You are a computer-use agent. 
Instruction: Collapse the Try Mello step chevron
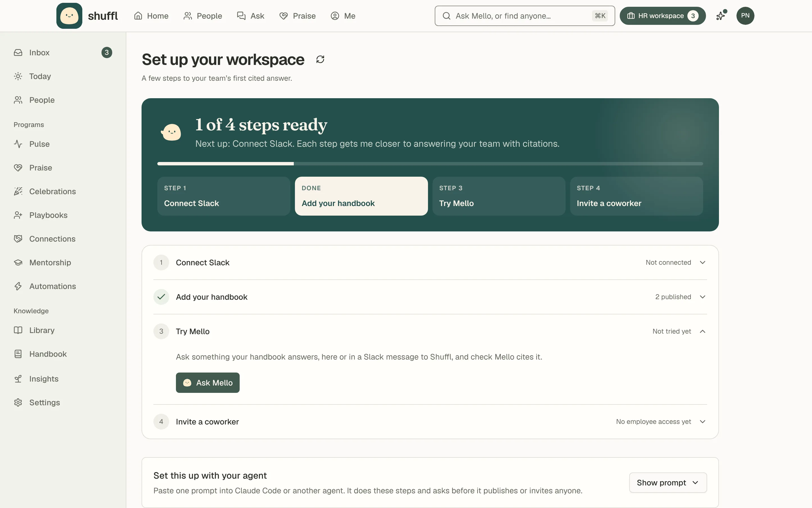[x=702, y=331]
